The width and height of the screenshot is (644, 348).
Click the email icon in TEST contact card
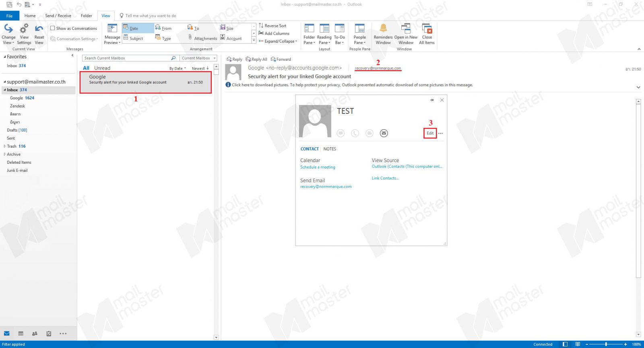[x=384, y=133]
